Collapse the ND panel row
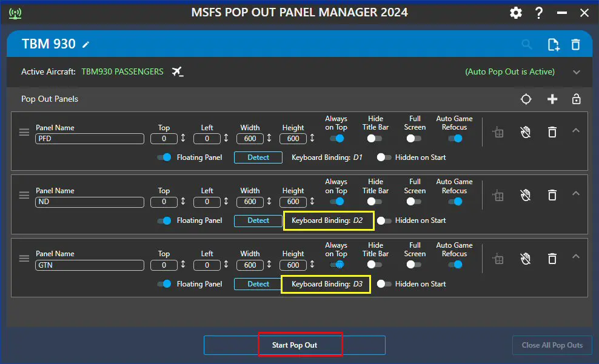Screen dimensions: 599x364 [x=576, y=193]
